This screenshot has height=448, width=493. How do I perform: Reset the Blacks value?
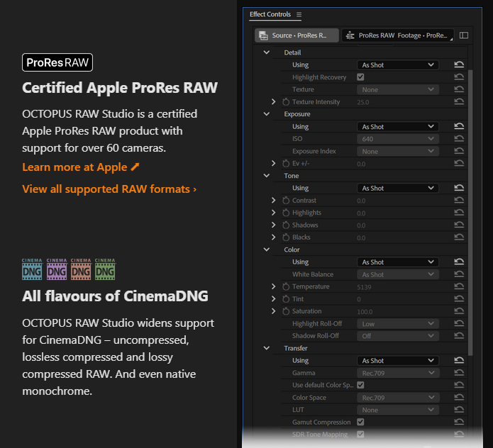(x=459, y=237)
